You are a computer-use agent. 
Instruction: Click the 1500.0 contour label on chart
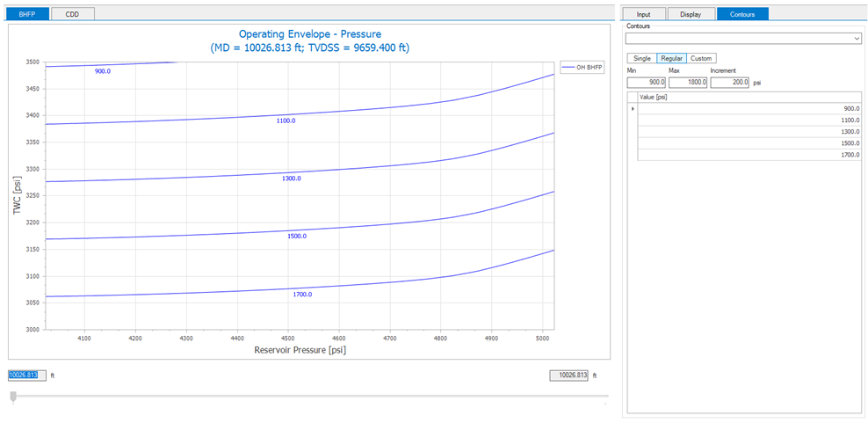coord(298,237)
